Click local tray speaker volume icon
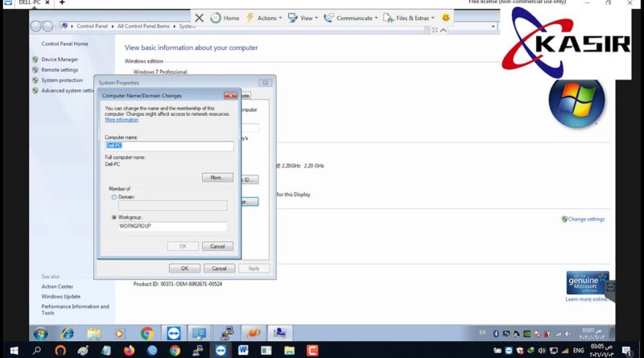The width and height of the screenshot is (644, 358). tap(542, 351)
